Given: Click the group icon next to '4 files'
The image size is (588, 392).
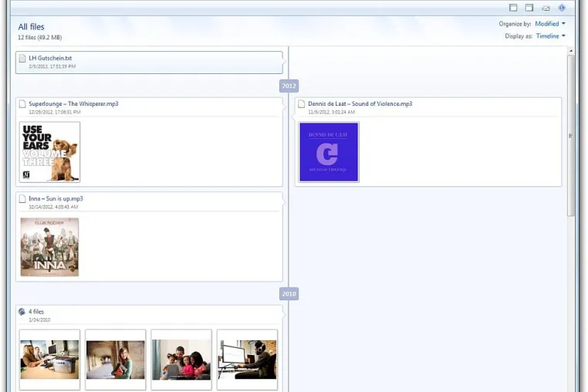Looking at the screenshot, I should pyautogui.click(x=22, y=312).
